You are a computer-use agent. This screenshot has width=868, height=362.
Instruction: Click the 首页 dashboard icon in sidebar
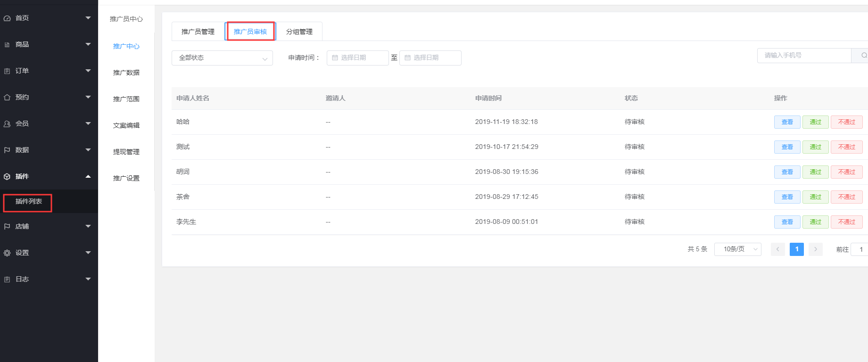[7, 18]
